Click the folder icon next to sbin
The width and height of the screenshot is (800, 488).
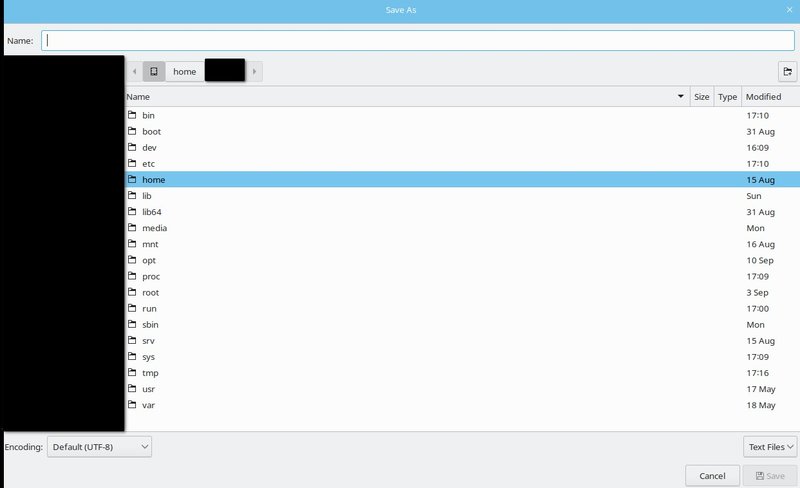coord(132,324)
